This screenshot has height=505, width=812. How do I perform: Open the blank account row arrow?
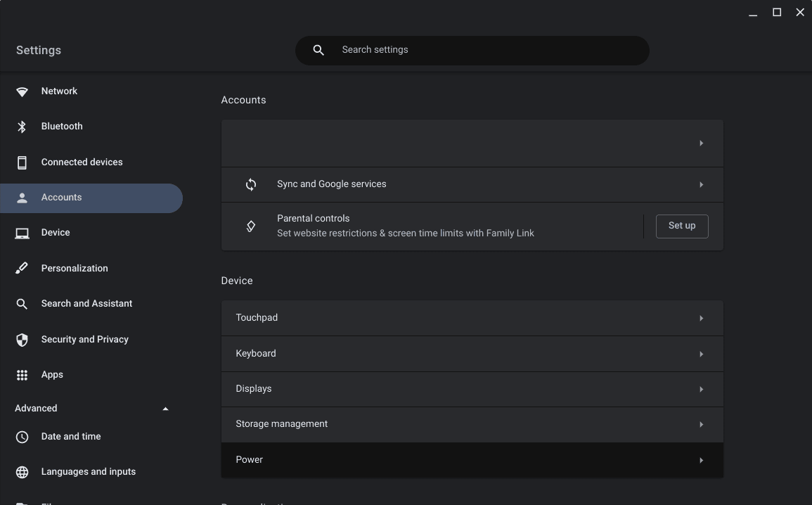tap(701, 143)
